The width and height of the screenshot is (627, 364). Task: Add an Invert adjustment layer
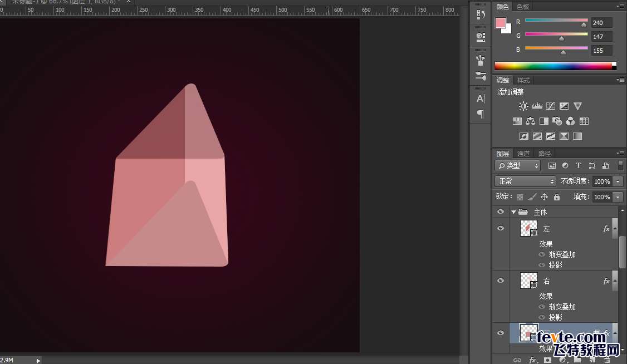coord(524,136)
